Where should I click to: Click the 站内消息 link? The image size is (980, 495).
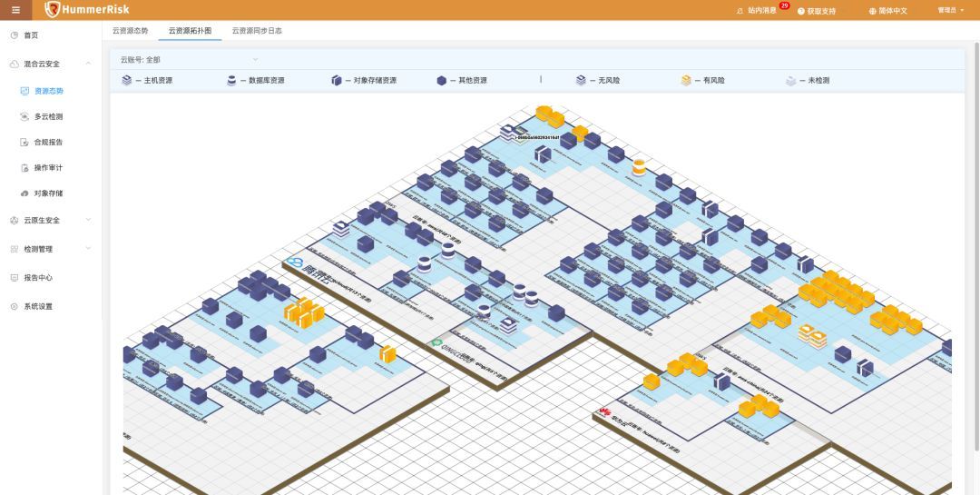coord(762,11)
